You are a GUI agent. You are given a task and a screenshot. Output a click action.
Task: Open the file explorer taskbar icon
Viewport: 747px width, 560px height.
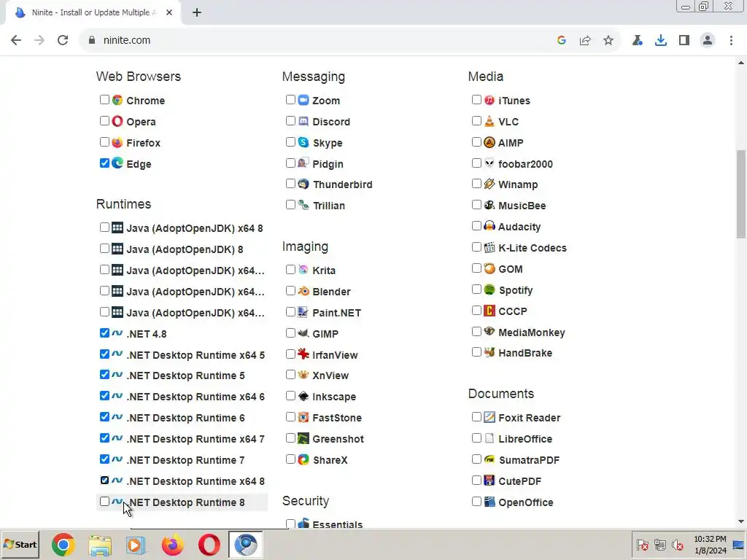[x=99, y=545]
